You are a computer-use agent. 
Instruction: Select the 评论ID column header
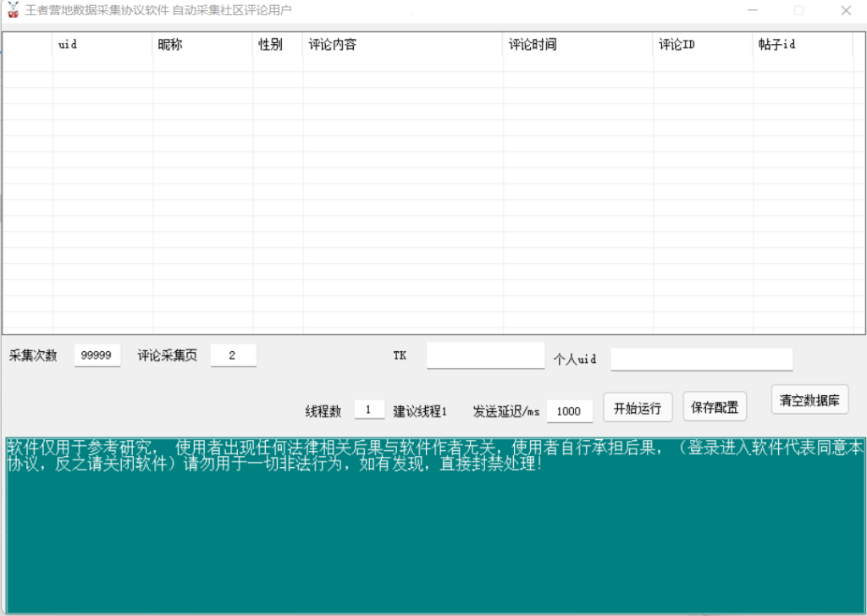coord(703,45)
